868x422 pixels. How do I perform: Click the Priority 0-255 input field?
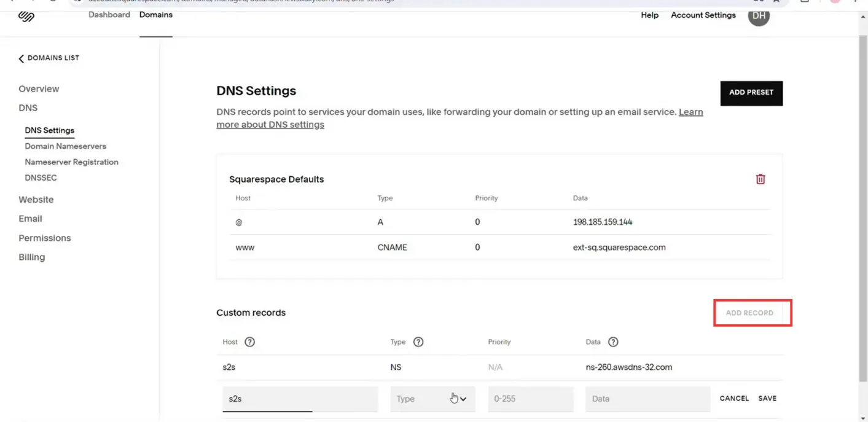(531, 399)
